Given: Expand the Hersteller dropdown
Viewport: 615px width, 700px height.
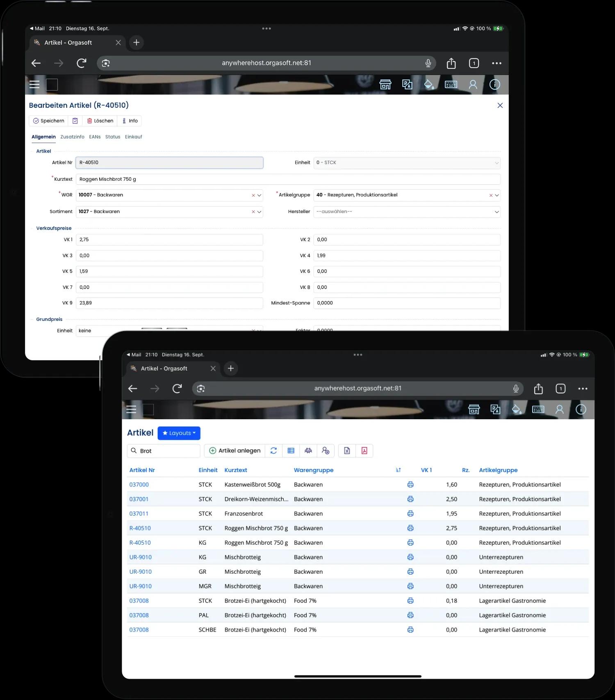Looking at the screenshot, I should 497,212.
